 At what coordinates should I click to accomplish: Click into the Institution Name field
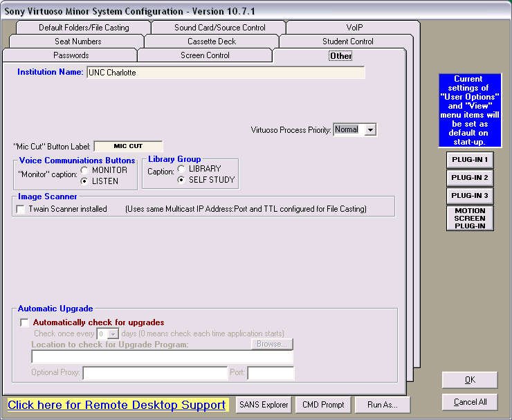pos(225,73)
